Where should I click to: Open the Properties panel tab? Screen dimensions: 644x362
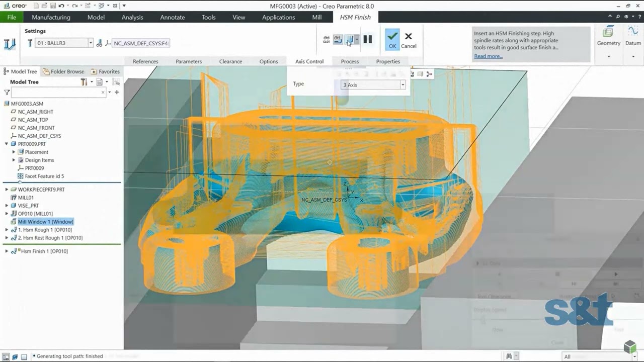point(388,61)
